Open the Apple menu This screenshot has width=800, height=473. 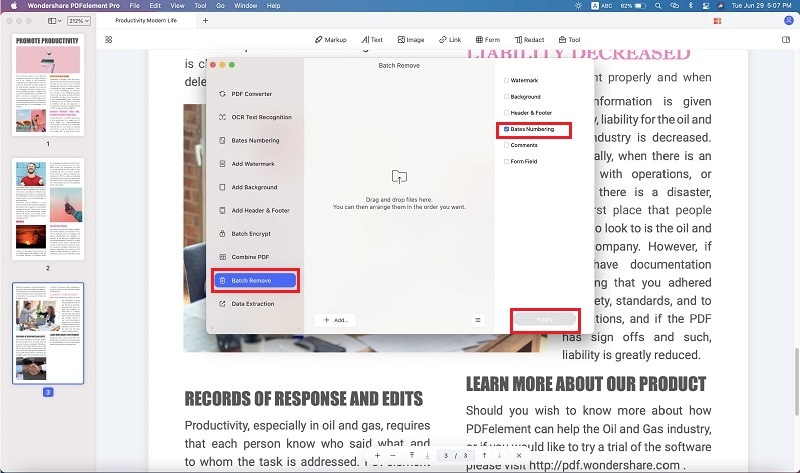[x=14, y=6]
